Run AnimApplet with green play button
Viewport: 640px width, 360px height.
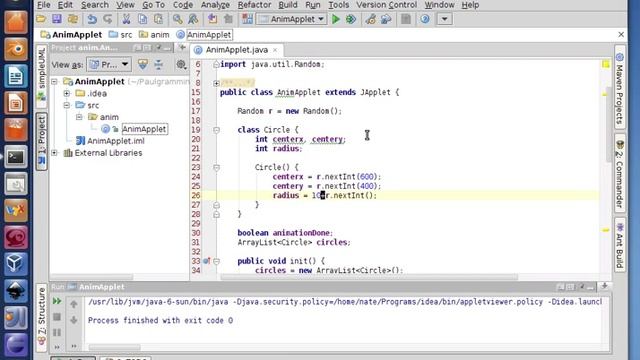(336, 19)
